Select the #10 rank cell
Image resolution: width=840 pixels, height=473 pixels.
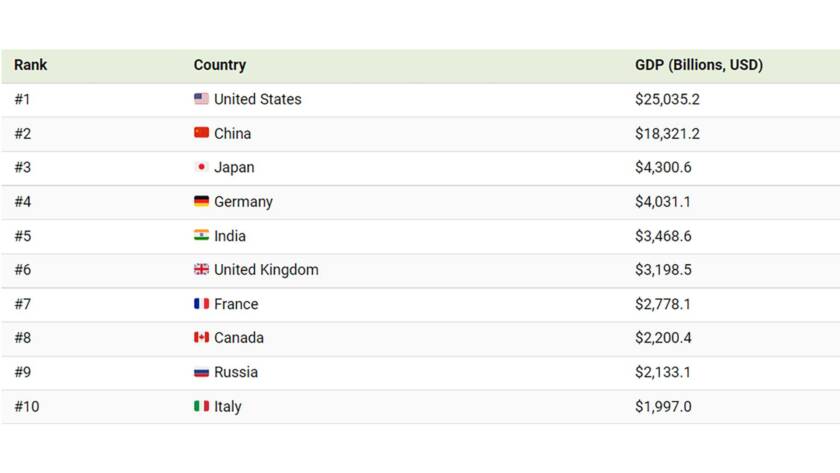27,407
